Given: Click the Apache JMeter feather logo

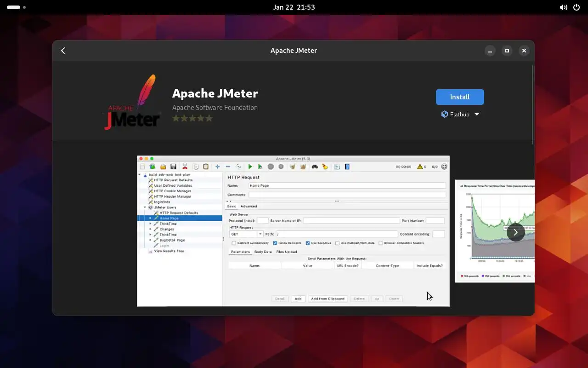Looking at the screenshot, I should 132,102.
